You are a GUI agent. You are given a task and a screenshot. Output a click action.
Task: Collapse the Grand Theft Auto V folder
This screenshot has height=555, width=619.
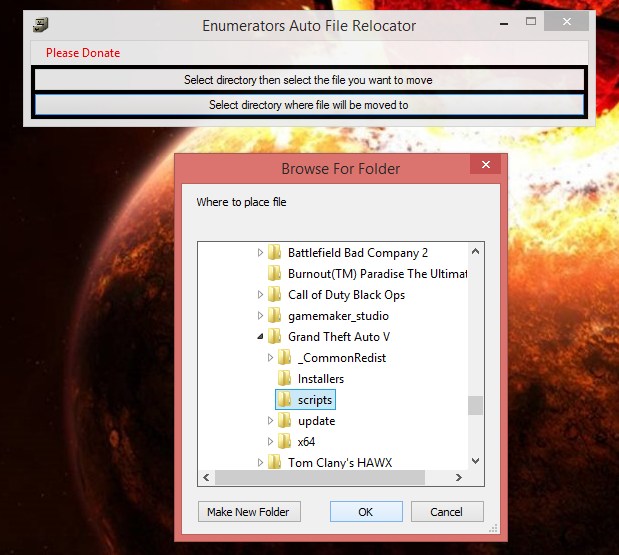[260, 337]
